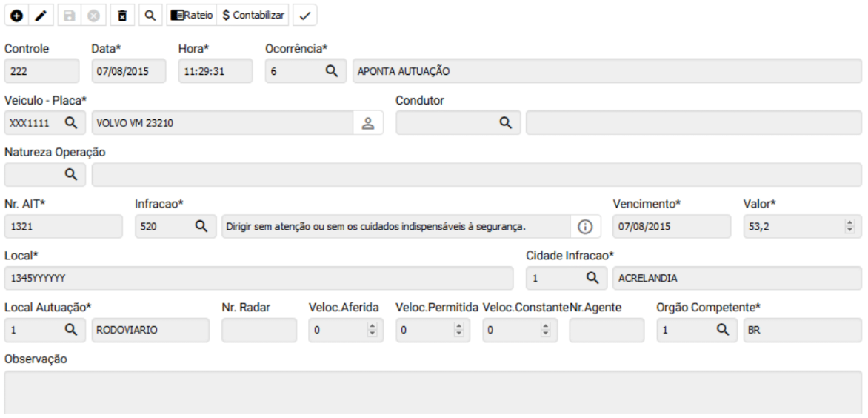Click the Rateio button
The image size is (868, 418).
192,15
